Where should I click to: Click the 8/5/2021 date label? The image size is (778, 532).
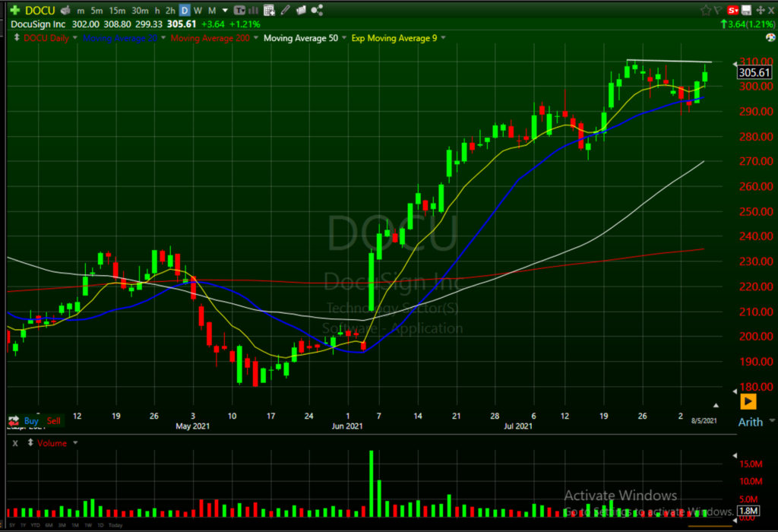(x=704, y=421)
